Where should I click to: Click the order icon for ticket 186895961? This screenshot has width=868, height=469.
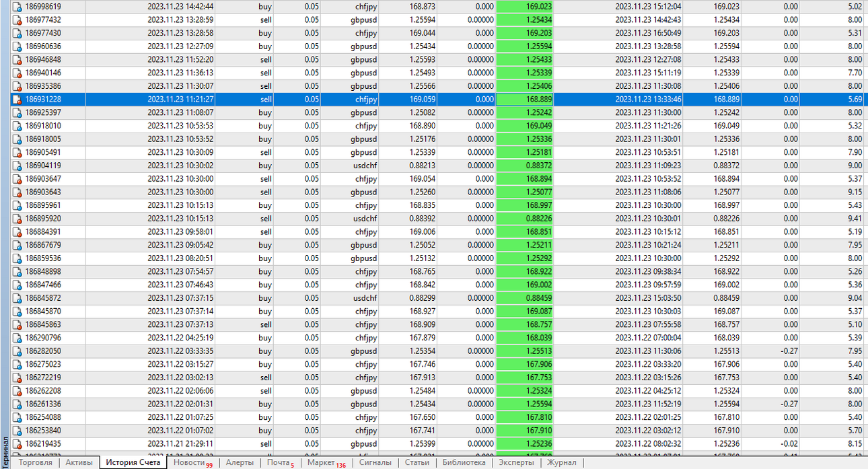(x=17, y=205)
